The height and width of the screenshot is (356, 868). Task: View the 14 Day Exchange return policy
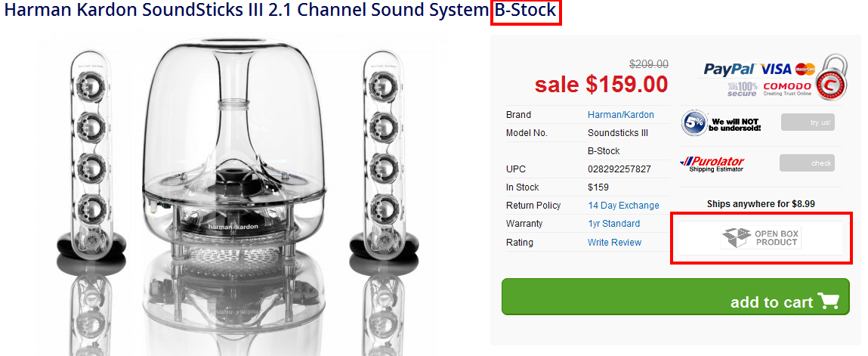click(x=623, y=206)
